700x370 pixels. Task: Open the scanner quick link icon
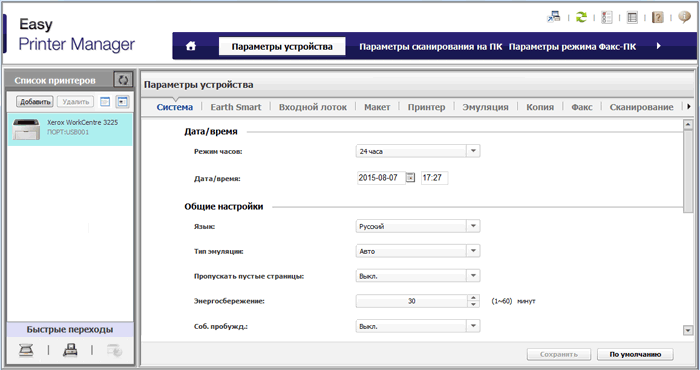click(26, 350)
